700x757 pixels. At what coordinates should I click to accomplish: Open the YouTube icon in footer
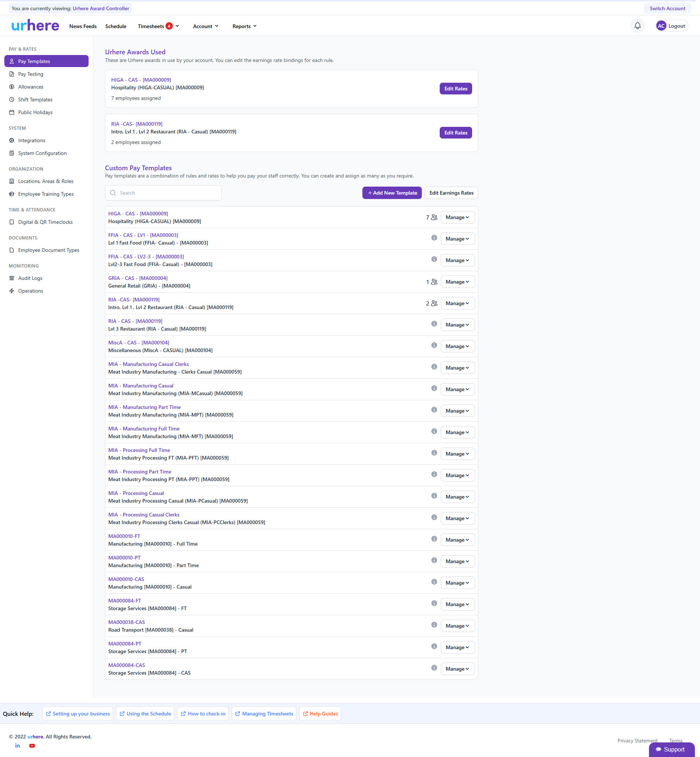32,745
